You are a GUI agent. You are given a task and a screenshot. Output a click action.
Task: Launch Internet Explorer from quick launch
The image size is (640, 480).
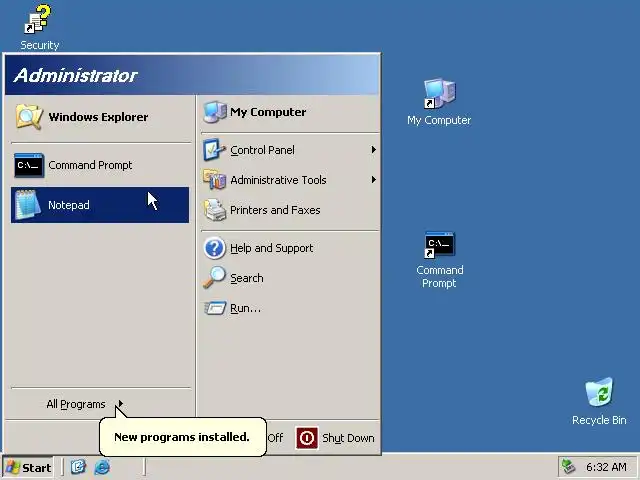pos(102,467)
